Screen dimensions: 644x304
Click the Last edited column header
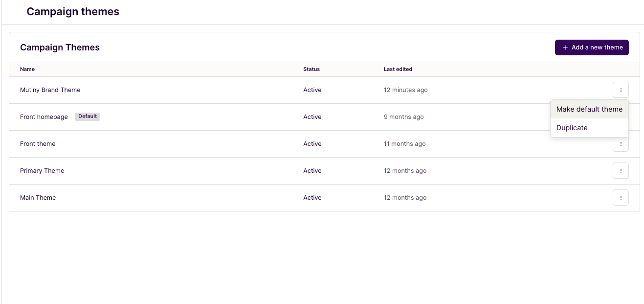398,69
